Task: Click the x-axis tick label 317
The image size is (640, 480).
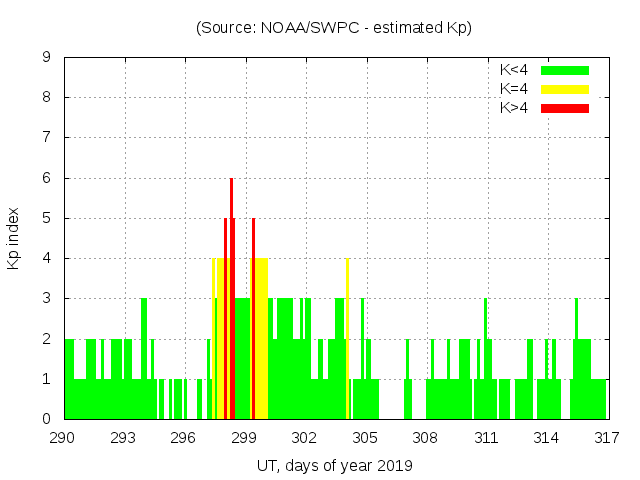Action: 606,437
